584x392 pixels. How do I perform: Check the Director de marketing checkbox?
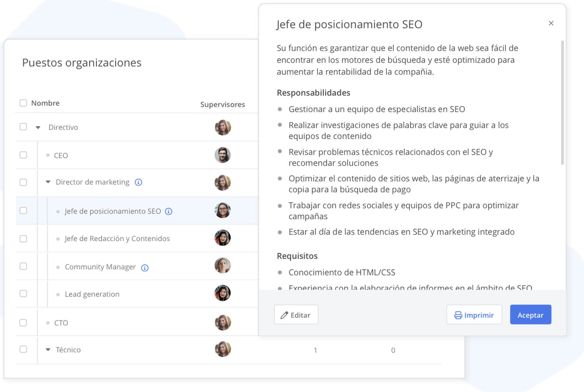point(23,182)
